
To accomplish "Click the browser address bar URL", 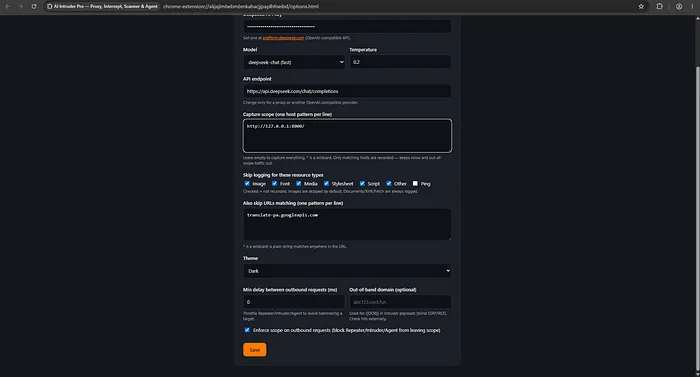I will 241,6.
